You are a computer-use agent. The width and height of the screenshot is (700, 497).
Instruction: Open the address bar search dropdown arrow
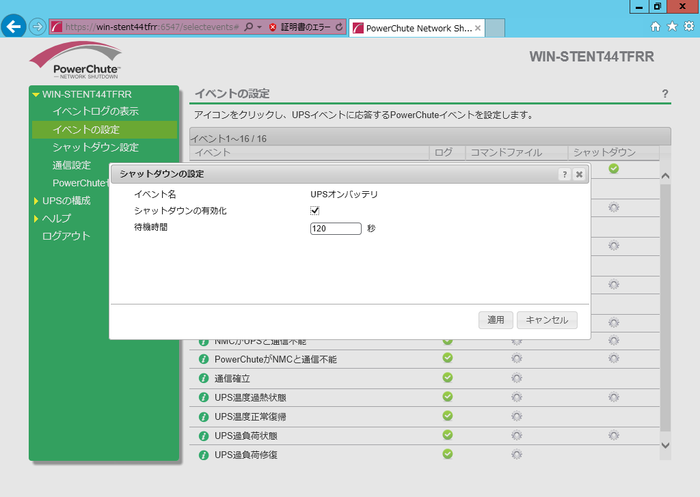click(259, 27)
